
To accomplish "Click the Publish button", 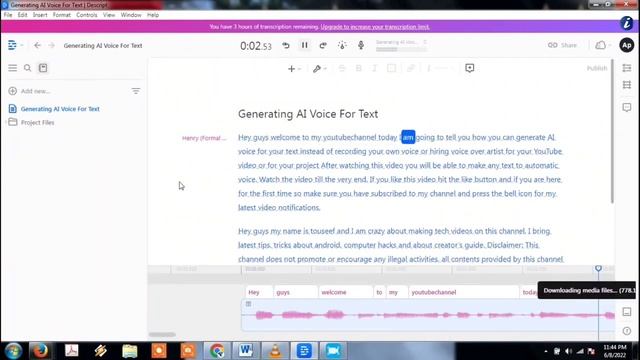I will 597,68.
